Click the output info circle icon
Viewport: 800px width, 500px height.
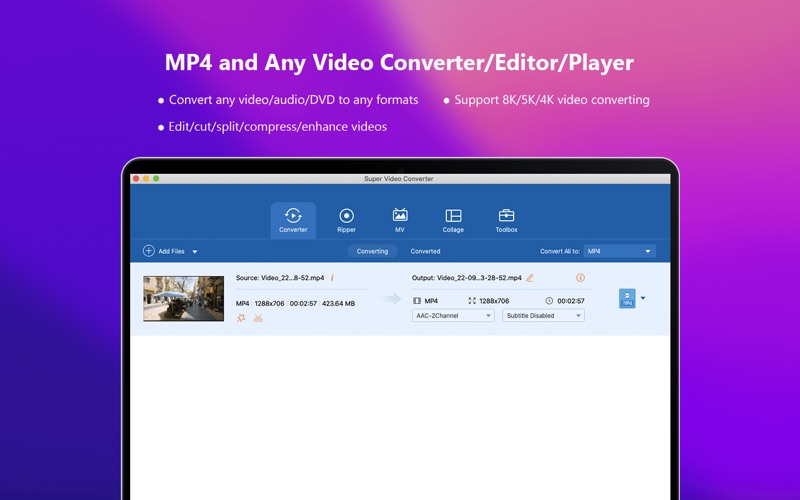[x=580, y=278]
